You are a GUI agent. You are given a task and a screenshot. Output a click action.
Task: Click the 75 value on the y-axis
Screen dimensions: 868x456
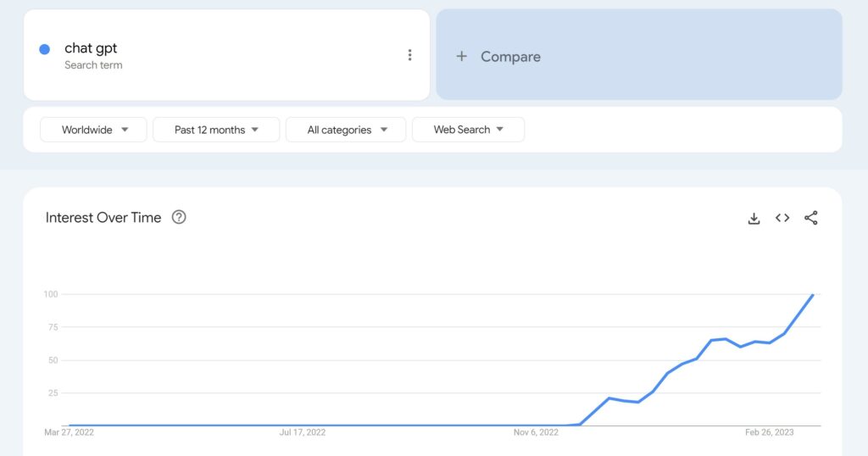click(x=53, y=327)
